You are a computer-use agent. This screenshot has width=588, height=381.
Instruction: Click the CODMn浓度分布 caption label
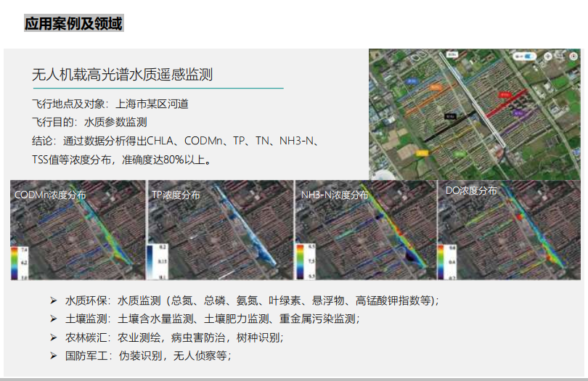(x=50, y=195)
